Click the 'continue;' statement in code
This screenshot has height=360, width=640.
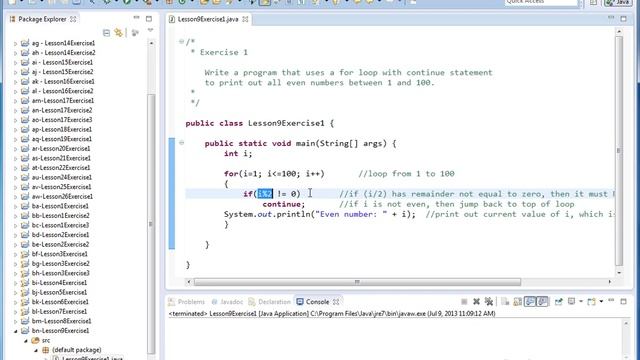tap(284, 204)
